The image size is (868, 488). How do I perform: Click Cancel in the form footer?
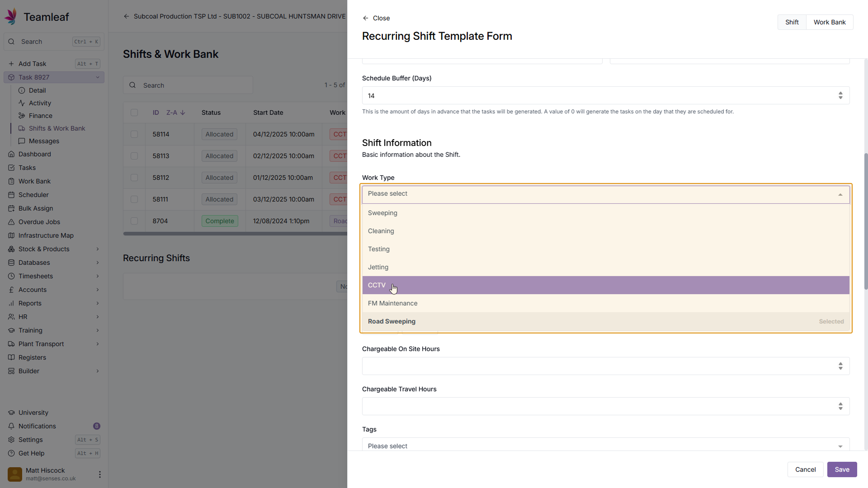click(x=805, y=469)
